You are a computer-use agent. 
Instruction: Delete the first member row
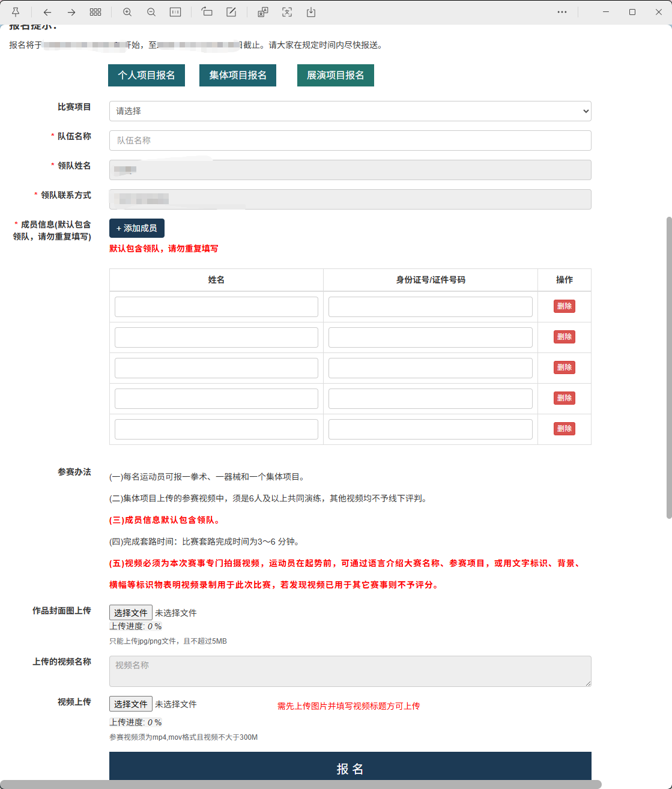coord(564,306)
